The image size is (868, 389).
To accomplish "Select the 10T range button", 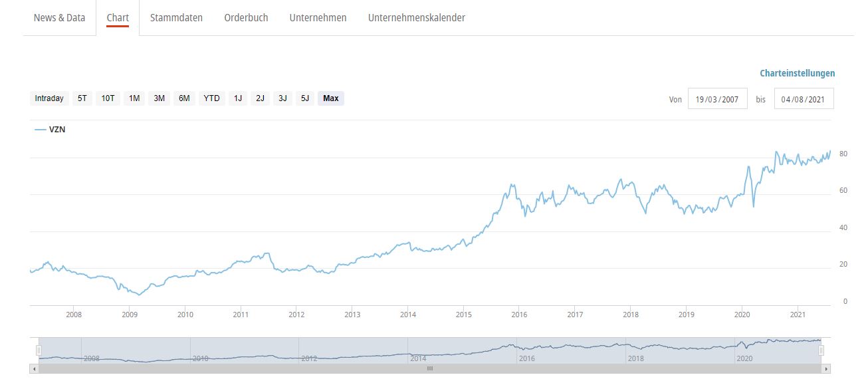I will tap(108, 98).
